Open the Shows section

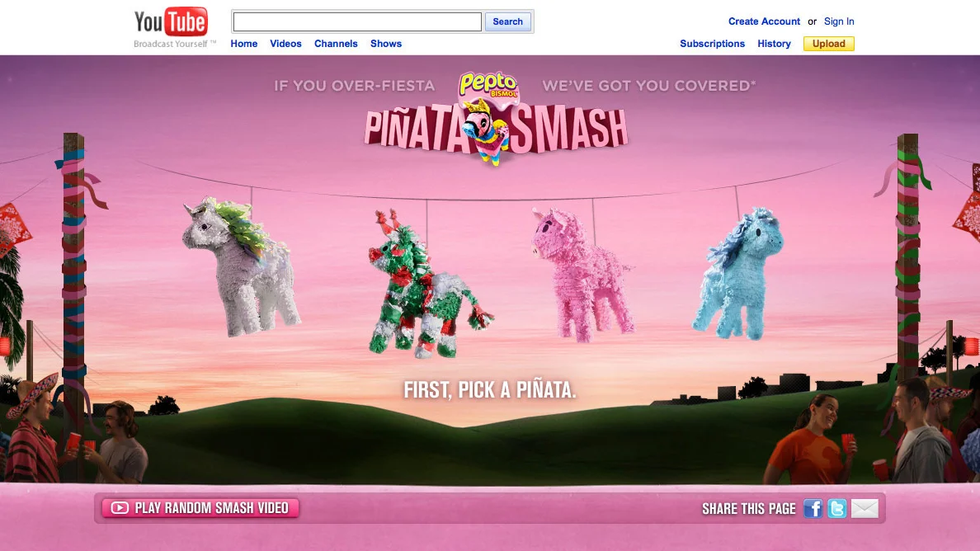pos(386,44)
